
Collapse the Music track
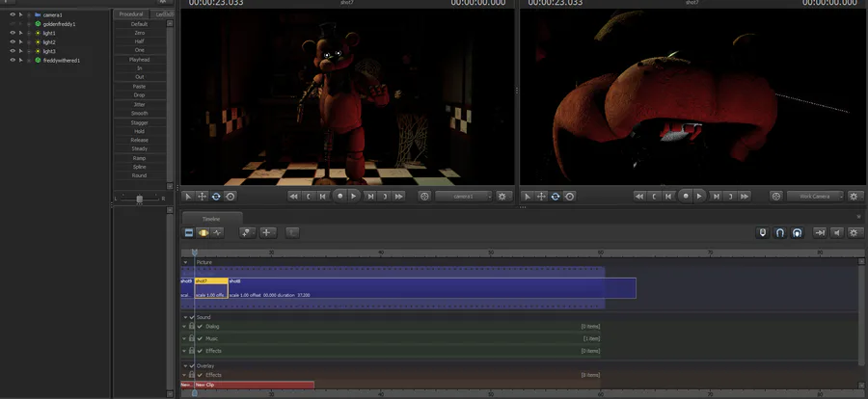(185, 338)
